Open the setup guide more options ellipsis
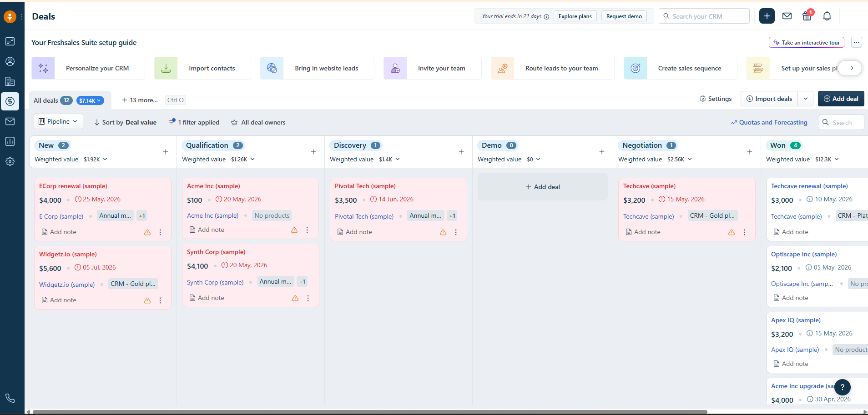 pyautogui.click(x=857, y=42)
